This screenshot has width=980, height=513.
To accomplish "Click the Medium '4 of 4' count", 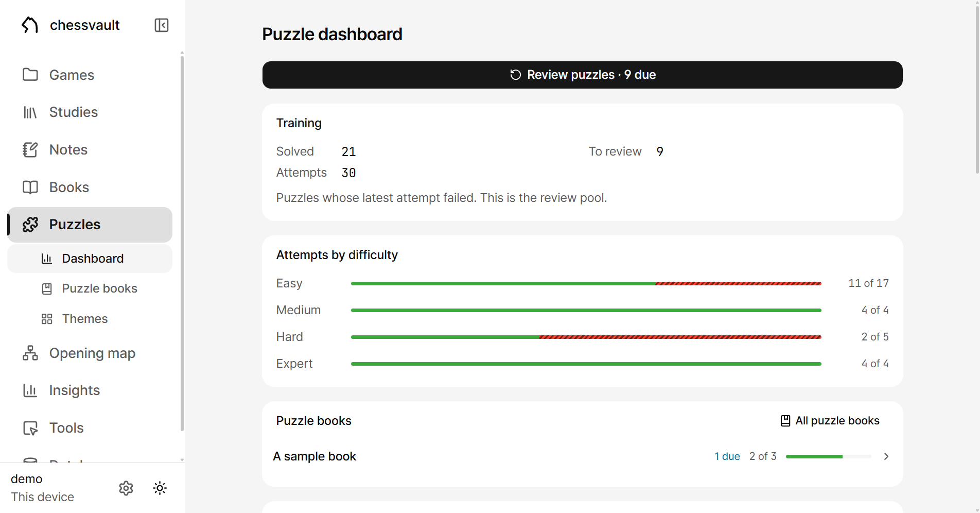I will (x=875, y=310).
